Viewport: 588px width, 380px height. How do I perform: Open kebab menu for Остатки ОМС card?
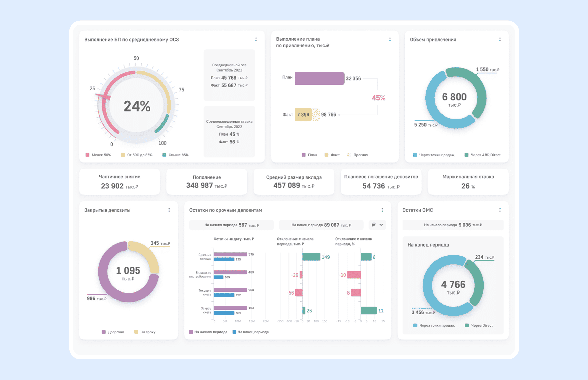click(x=500, y=210)
